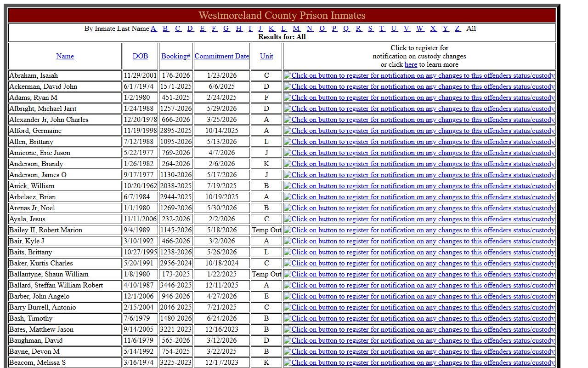Screen dimensions: 588x368
Task: Filter by last name letter H
Action: [239, 29]
